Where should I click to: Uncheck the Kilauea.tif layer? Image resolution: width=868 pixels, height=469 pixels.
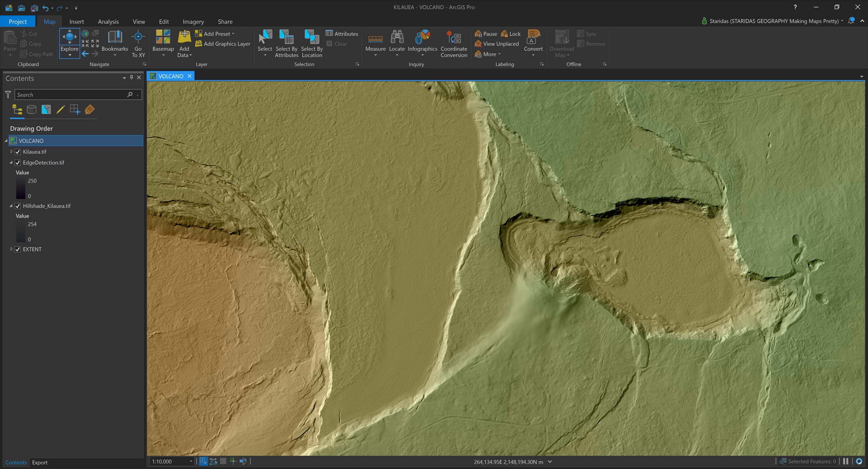point(18,152)
